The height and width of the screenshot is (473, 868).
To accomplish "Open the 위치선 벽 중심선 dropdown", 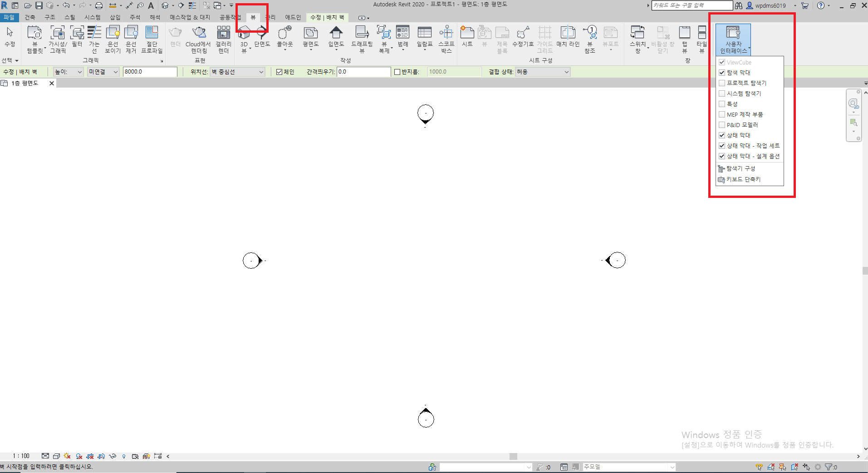I will (238, 72).
